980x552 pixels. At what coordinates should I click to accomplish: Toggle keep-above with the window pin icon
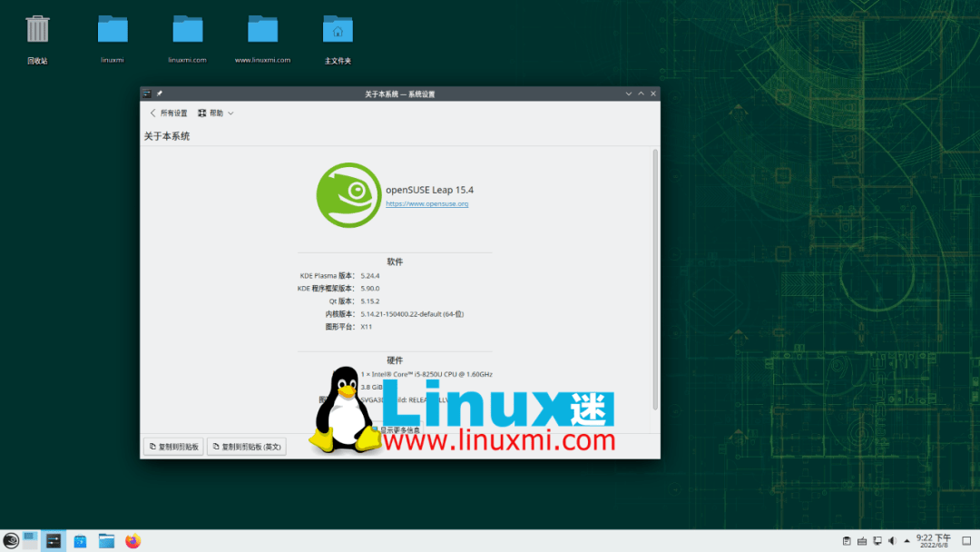[158, 93]
